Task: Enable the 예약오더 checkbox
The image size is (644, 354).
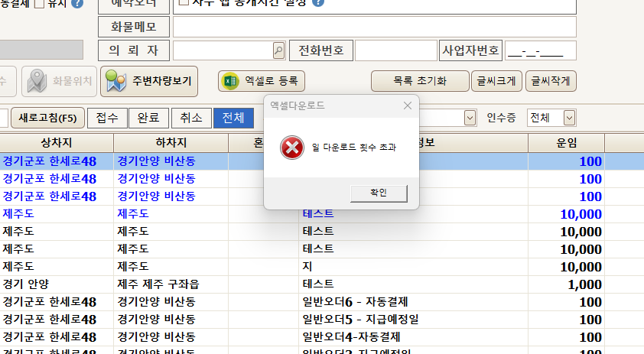Action: (x=183, y=3)
